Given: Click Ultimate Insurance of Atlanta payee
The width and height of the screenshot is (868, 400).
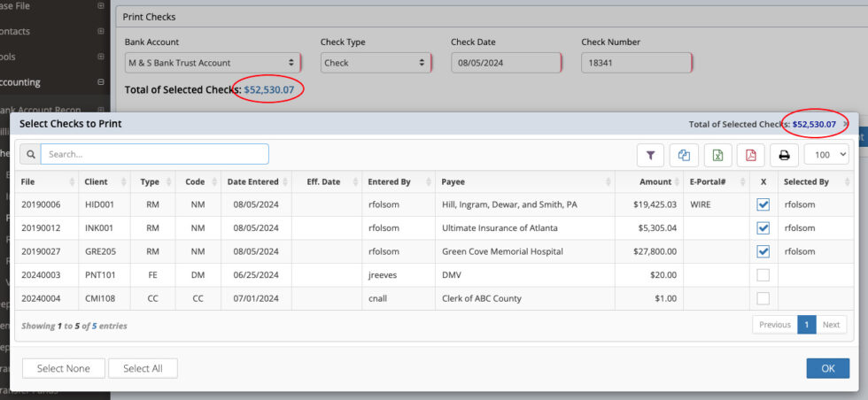Looking at the screenshot, I should point(500,228).
